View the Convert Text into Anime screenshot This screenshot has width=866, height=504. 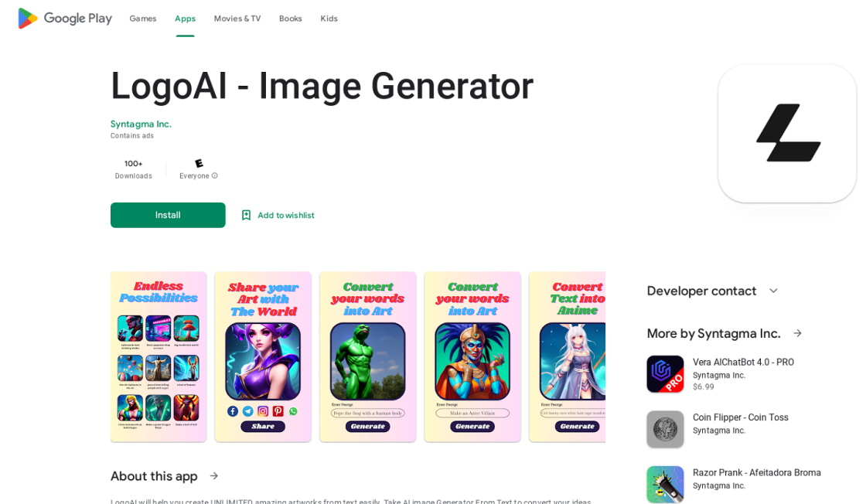pos(568,356)
